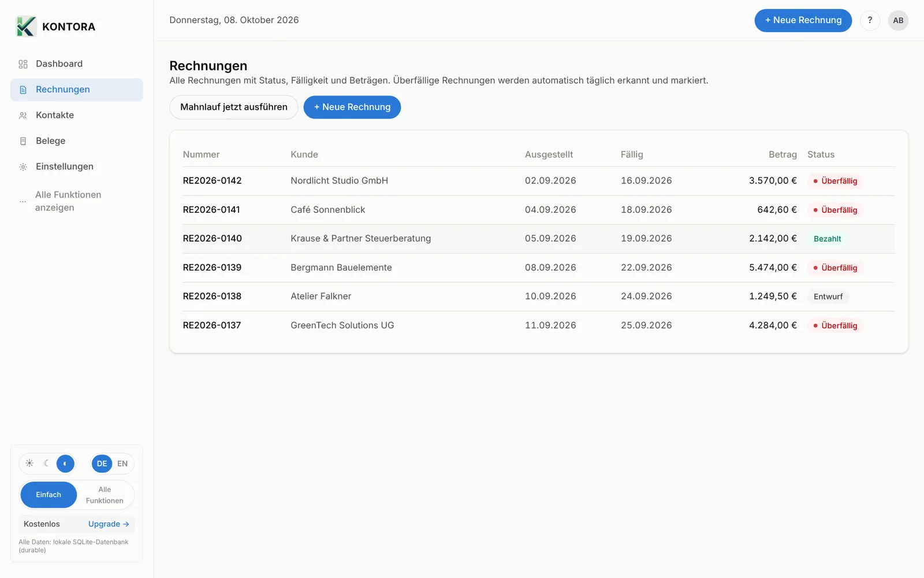The image size is (924, 578).
Task: Click the Kontora logo icon
Action: pyautogui.click(x=26, y=27)
